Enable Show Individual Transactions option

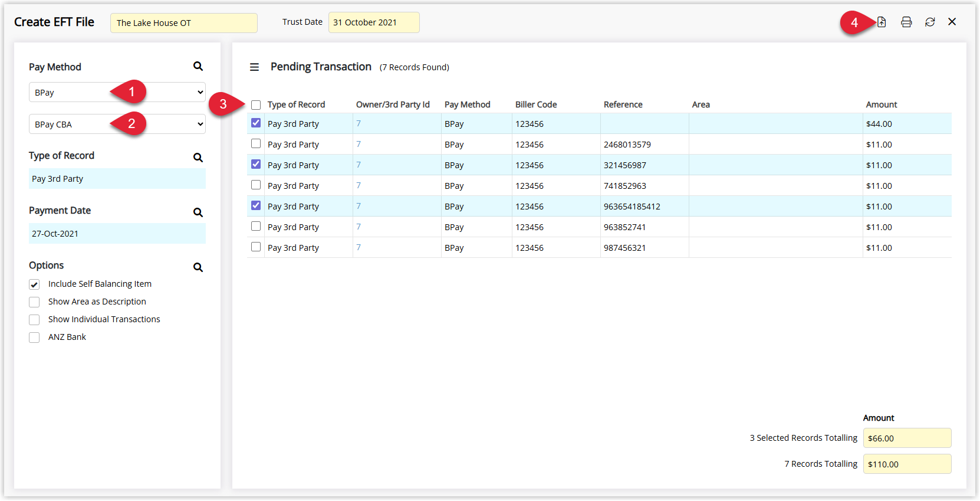click(x=34, y=320)
